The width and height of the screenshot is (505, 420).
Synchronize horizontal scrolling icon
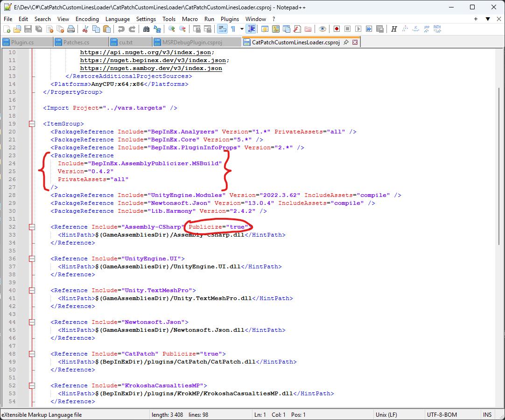(208, 29)
